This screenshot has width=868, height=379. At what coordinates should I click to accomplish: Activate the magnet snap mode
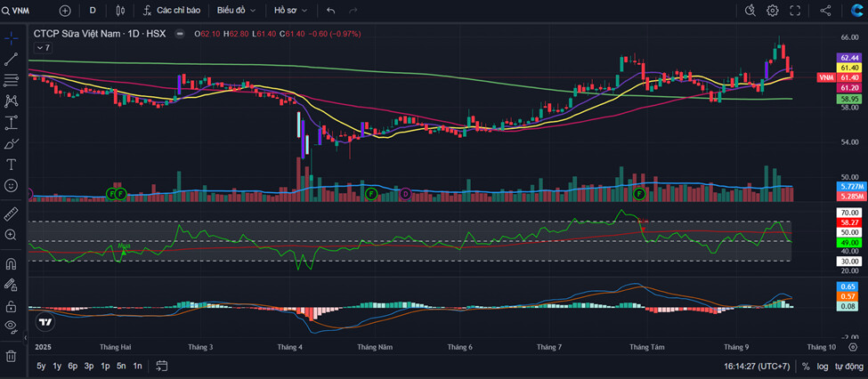point(12,263)
